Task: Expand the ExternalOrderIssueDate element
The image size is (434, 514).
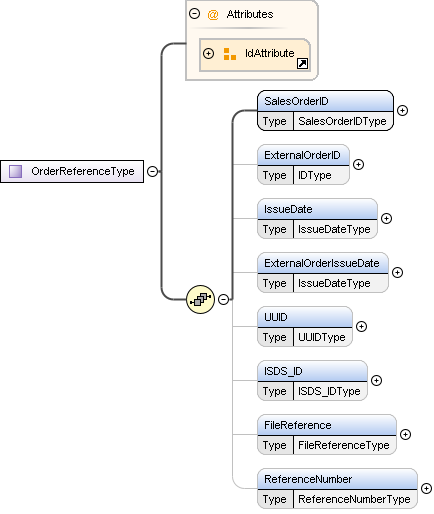Action: 397,272
